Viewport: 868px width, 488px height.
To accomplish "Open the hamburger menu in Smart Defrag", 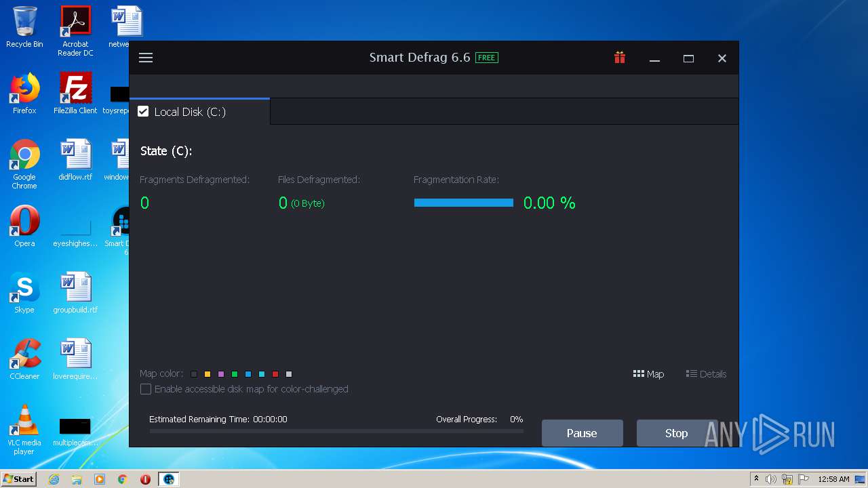I will click(x=146, y=58).
